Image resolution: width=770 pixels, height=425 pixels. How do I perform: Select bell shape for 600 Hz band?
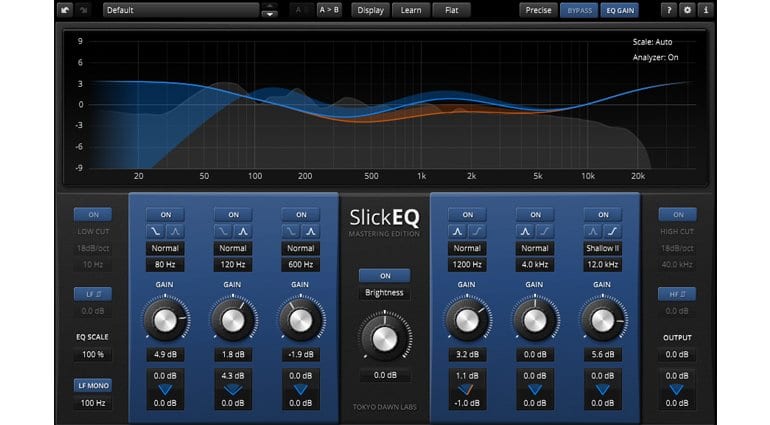click(310, 231)
